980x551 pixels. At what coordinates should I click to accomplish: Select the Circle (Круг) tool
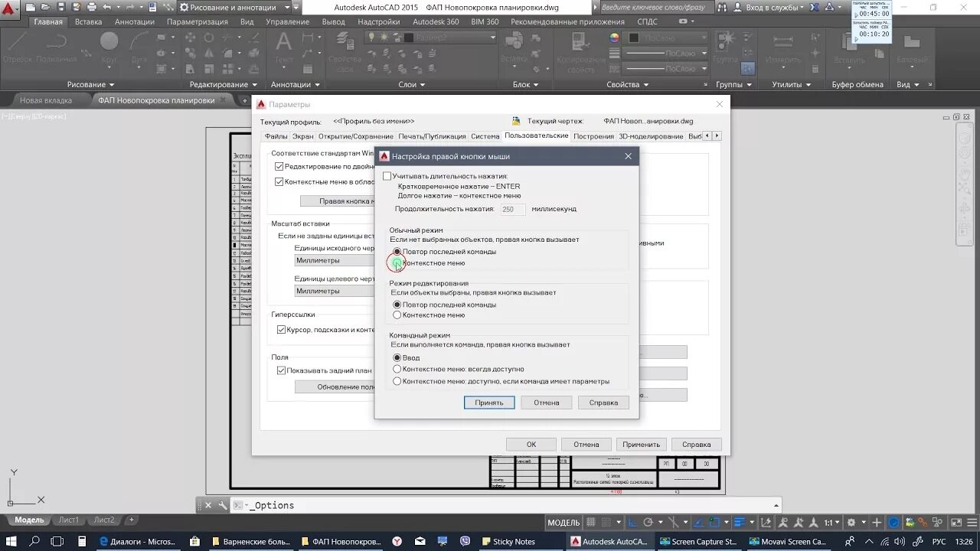coord(109,47)
